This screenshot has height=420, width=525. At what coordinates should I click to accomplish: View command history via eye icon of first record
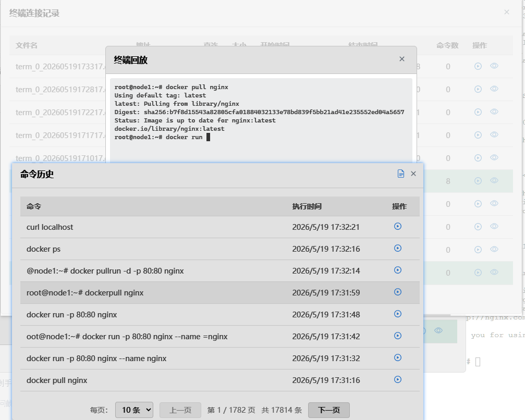[494, 66]
